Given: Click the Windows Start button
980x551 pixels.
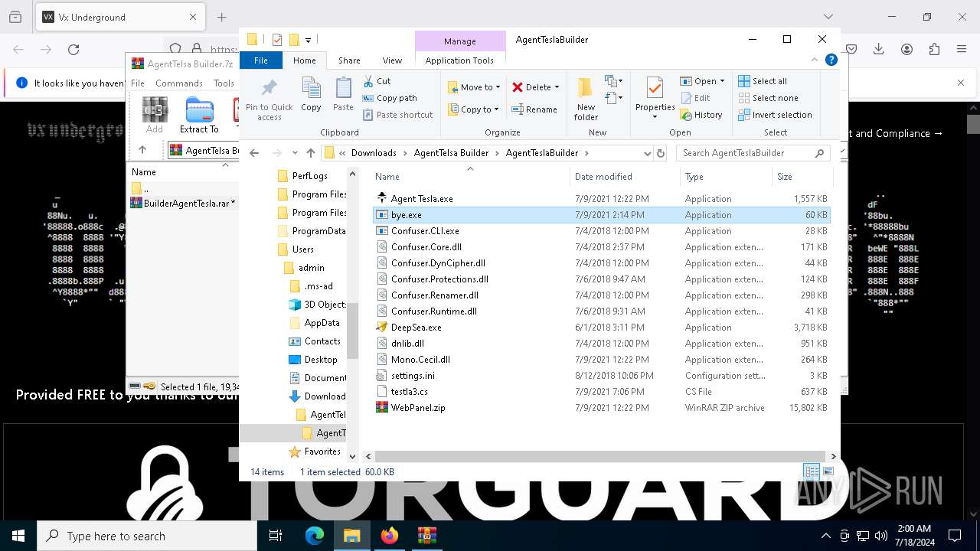Looking at the screenshot, I should 18,536.
